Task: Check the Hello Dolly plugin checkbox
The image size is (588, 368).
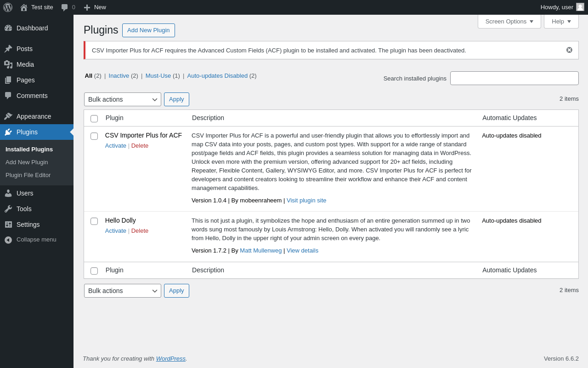Action: point(94,221)
